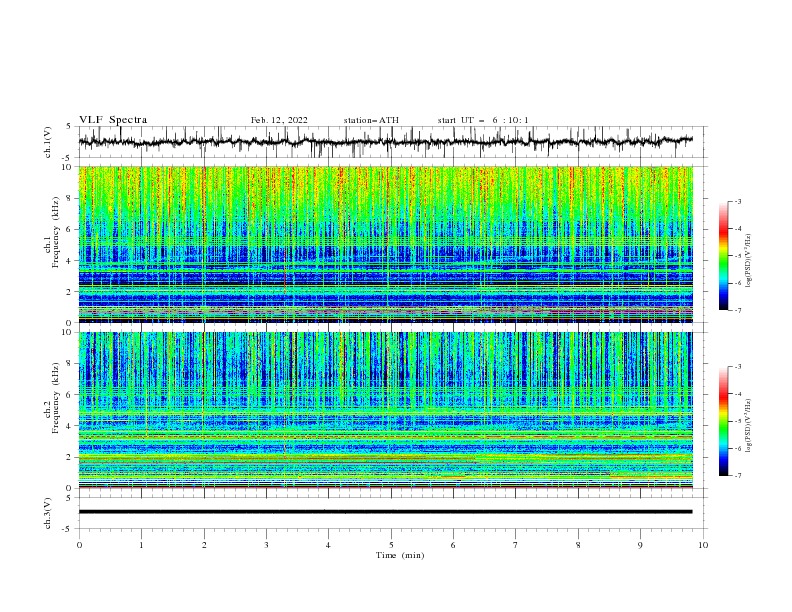Image resolution: width=792 pixels, height=612 pixels.
Task: Click time axis tick label "2"
Action: [x=204, y=545]
